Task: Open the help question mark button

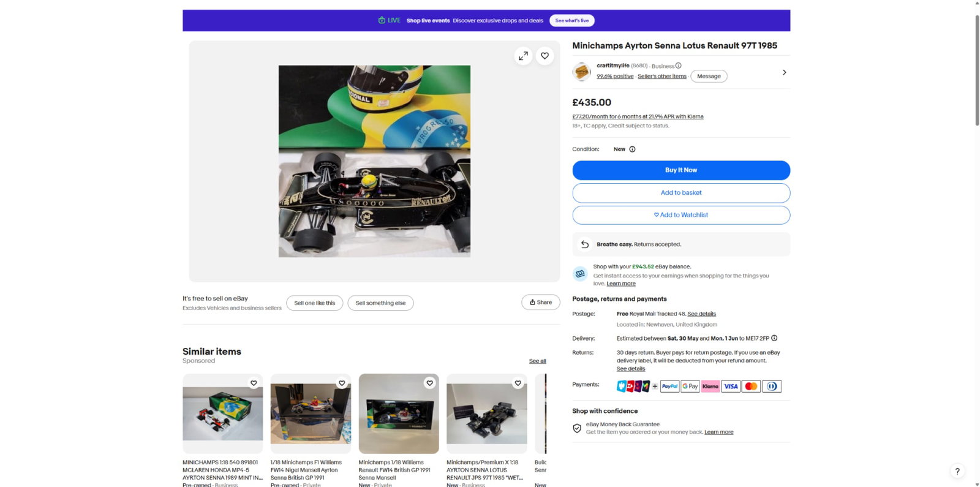Action: tap(957, 471)
